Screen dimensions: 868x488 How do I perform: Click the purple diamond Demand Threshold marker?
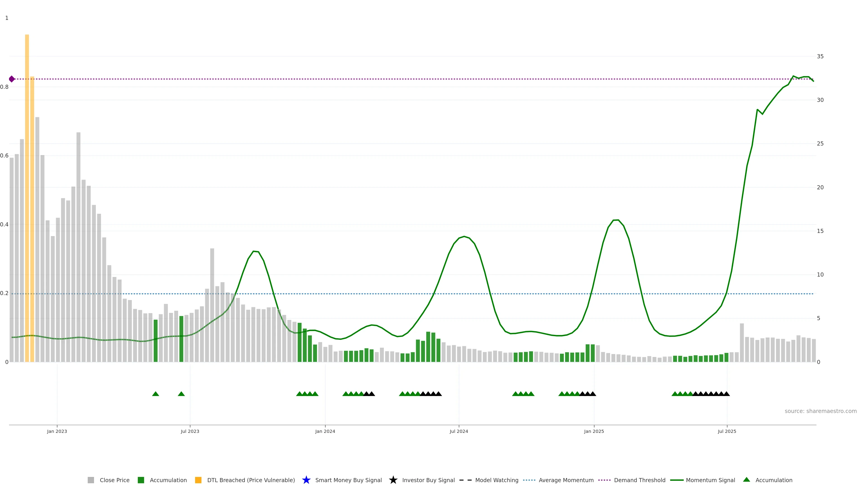12,79
